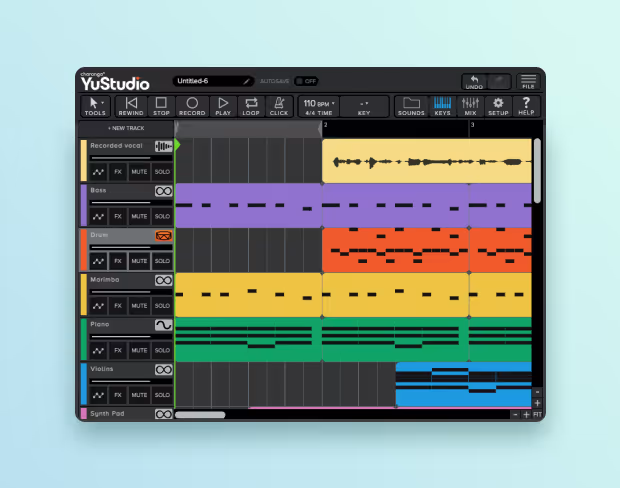Open FX for Piano track
The image size is (620, 488).
pyautogui.click(x=118, y=350)
